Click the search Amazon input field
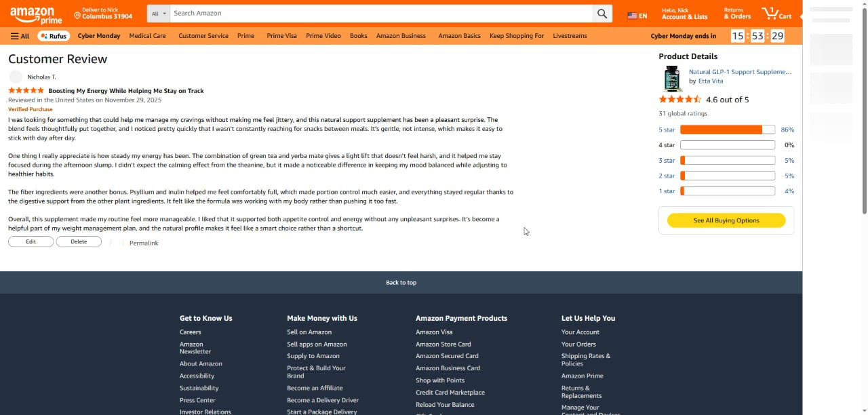 (381, 14)
